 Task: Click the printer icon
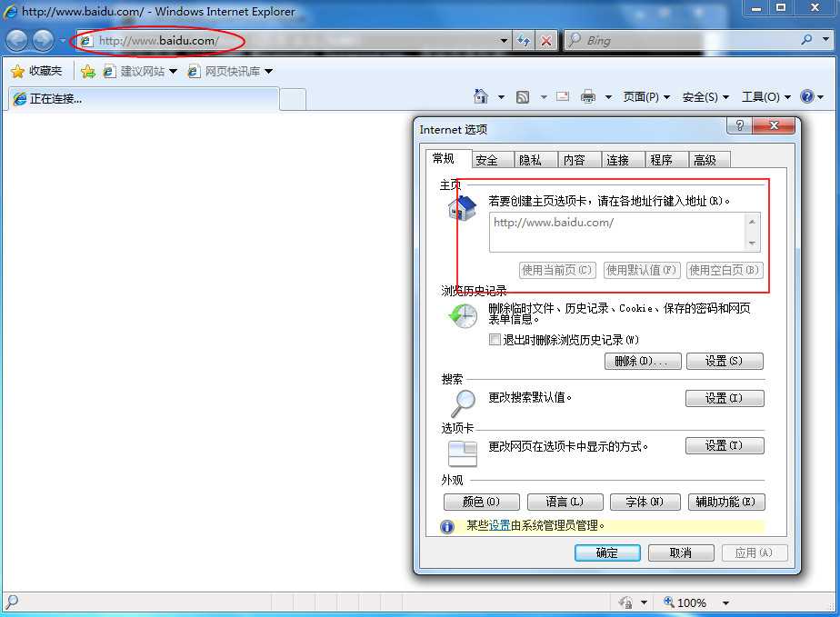(x=587, y=96)
